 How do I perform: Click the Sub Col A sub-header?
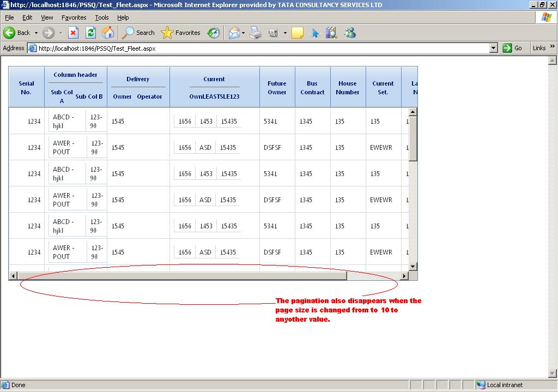pyautogui.click(x=62, y=96)
